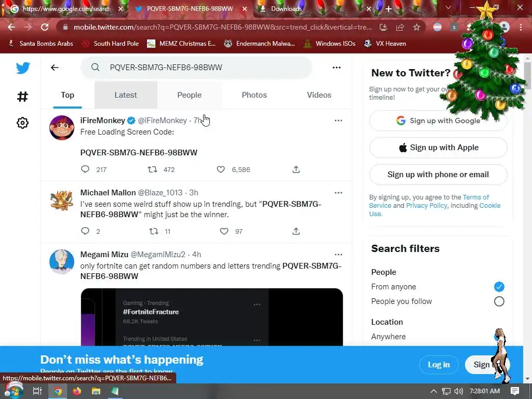
Task: Open Windows ISOs bookmark
Action: coord(329,44)
